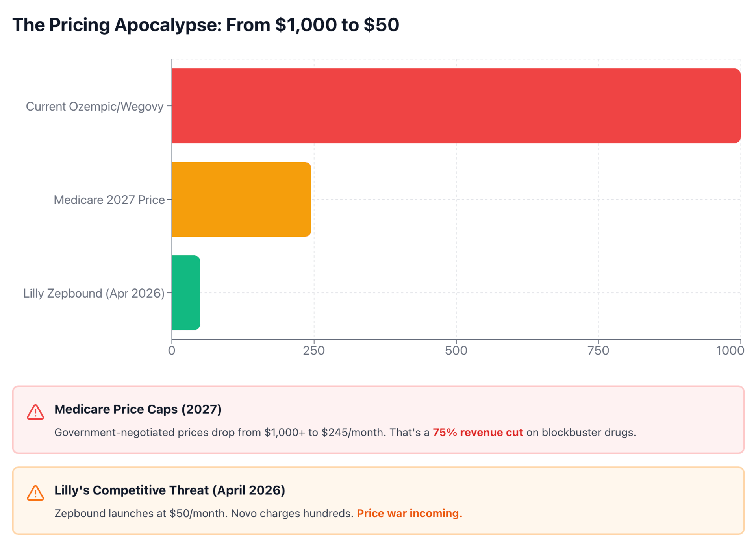Select the green Lilly Zepbound bar
Viewport: 756px width, 549px height.
[186, 292]
